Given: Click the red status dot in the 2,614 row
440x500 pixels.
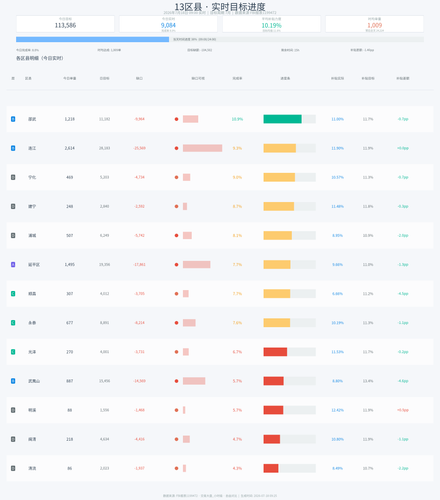Looking at the screenshot, I should (176, 148).
